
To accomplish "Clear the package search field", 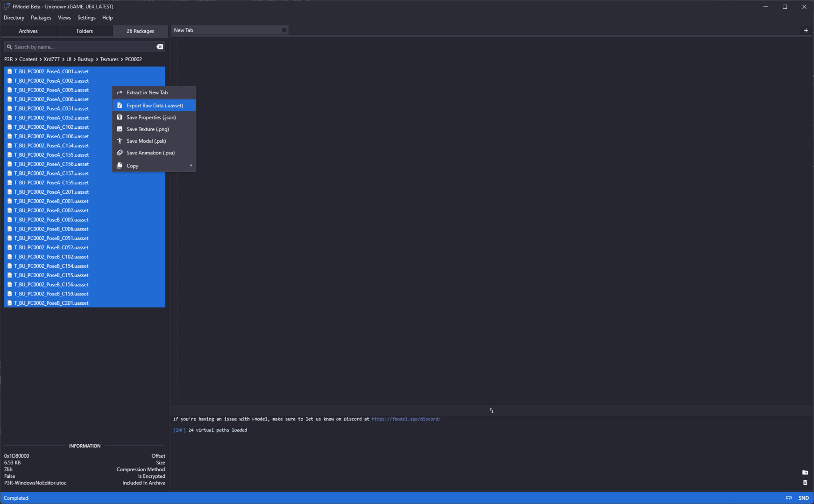I will pyautogui.click(x=160, y=47).
